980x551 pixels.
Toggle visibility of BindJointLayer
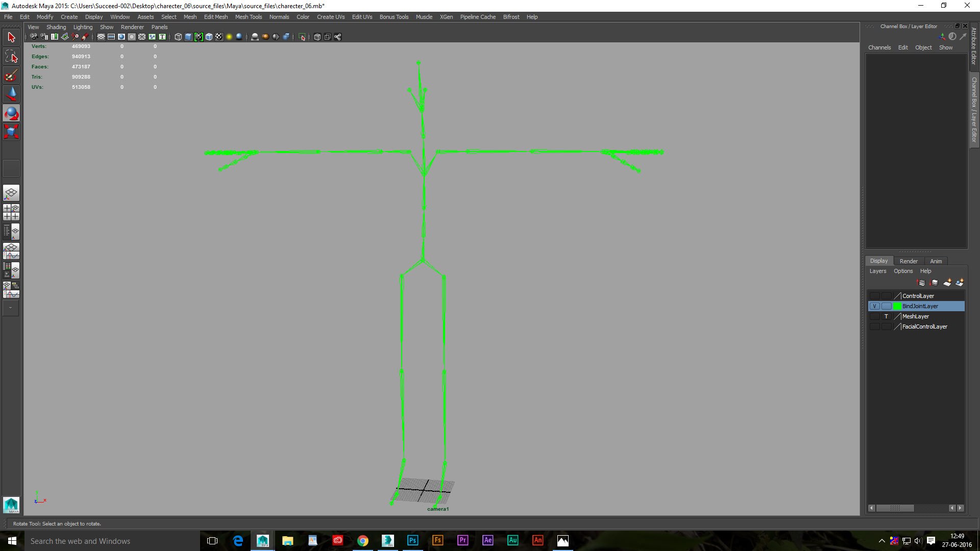[x=874, y=306]
